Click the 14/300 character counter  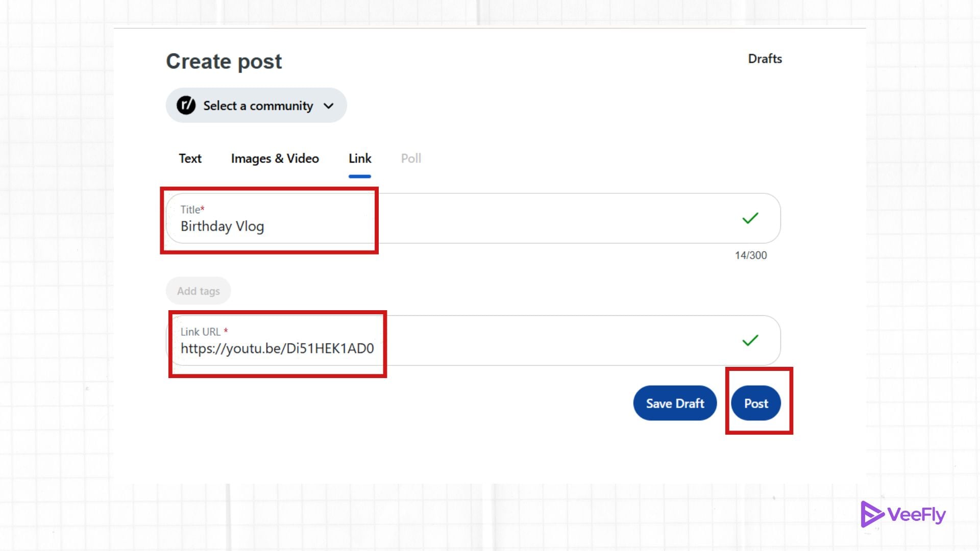click(750, 255)
